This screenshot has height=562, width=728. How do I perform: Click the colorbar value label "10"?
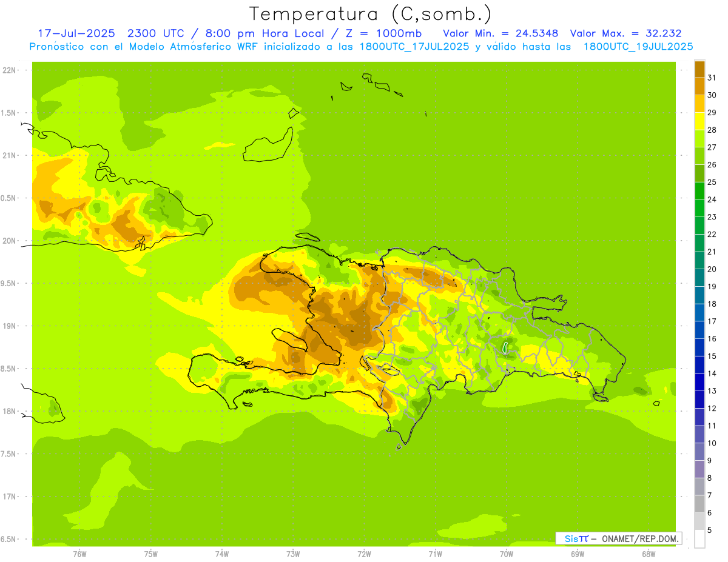(712, 443)
